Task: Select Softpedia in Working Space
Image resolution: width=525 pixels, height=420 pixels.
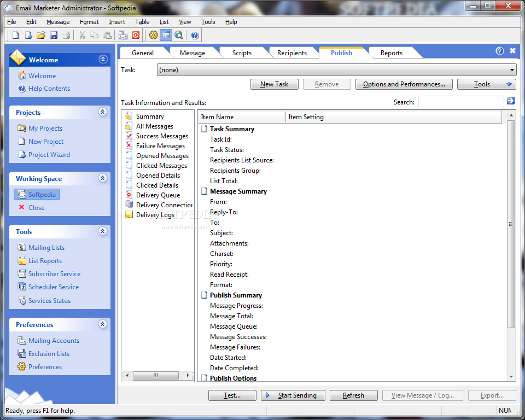Action: (x=37, y=194)
